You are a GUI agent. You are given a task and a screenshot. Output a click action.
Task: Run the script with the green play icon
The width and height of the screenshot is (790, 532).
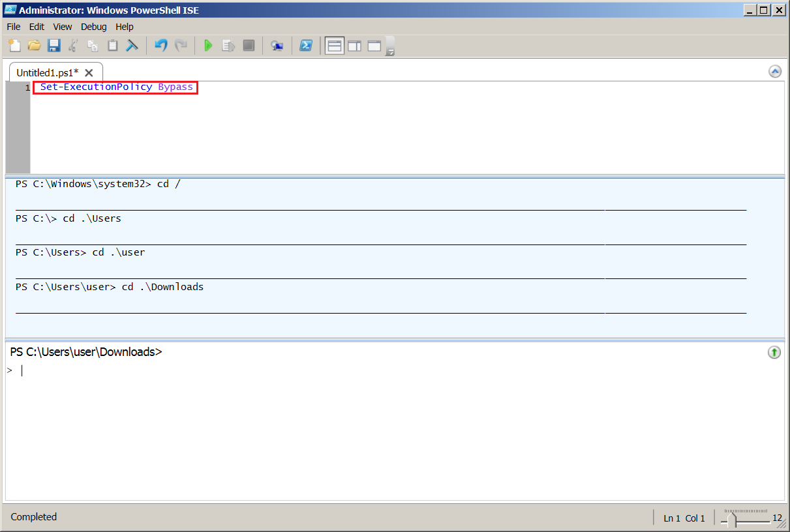208,45
